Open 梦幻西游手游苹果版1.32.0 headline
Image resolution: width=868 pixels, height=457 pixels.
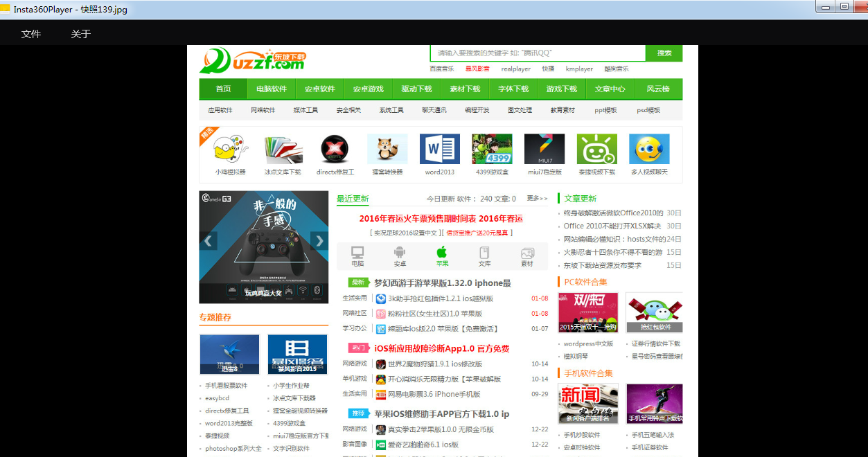click(442, 283)
